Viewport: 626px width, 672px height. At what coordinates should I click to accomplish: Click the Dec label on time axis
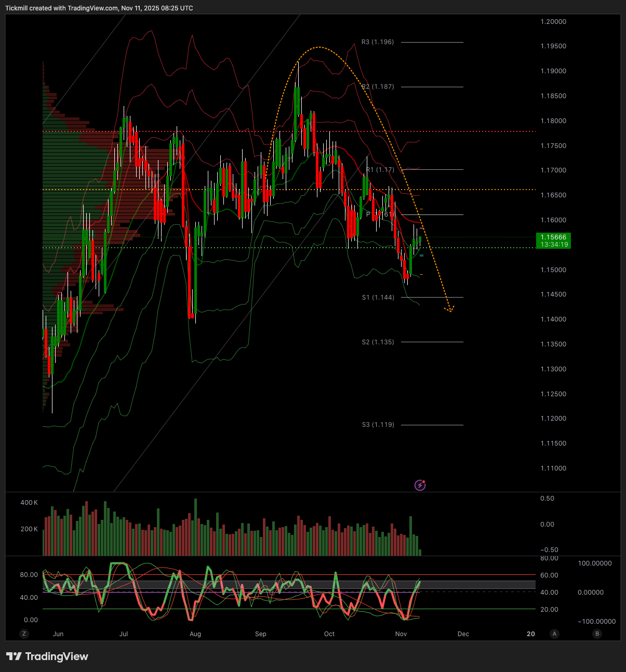463,634
